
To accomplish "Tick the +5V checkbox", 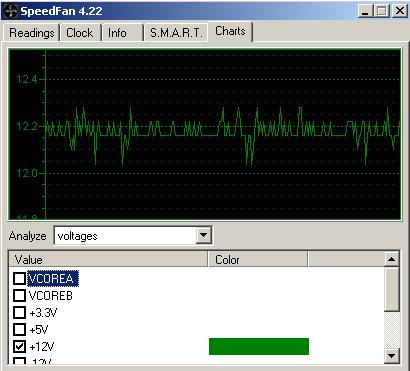I will (19, 330).
